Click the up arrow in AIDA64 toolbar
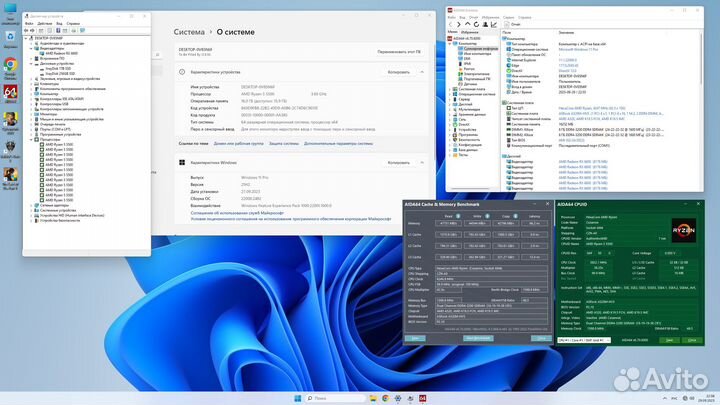This screenshot has height=405, width=720. coord(467,24)
